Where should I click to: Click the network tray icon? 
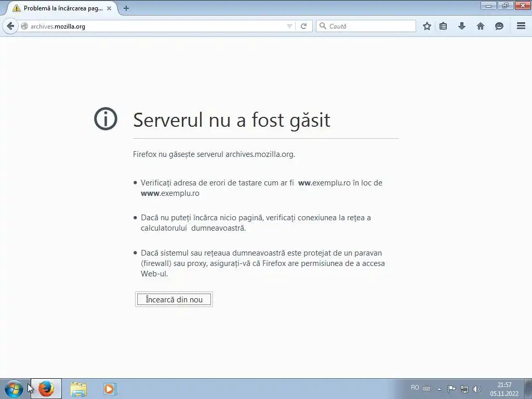464,389
